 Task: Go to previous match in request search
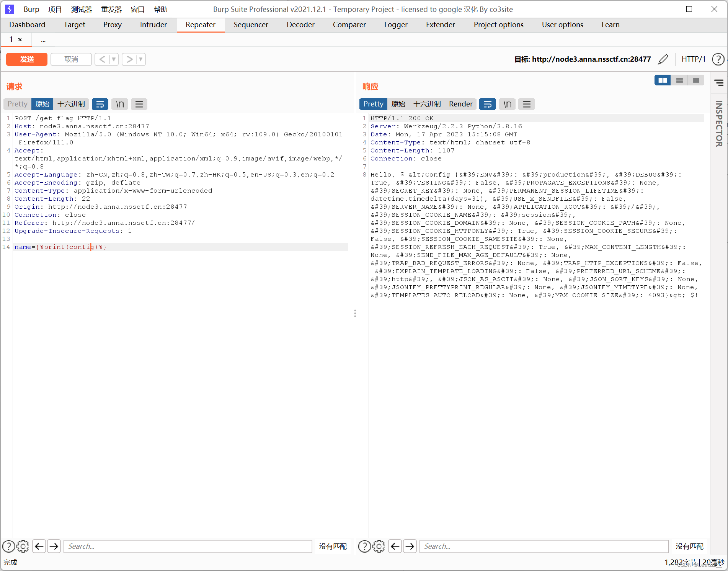tap(39, 546)
